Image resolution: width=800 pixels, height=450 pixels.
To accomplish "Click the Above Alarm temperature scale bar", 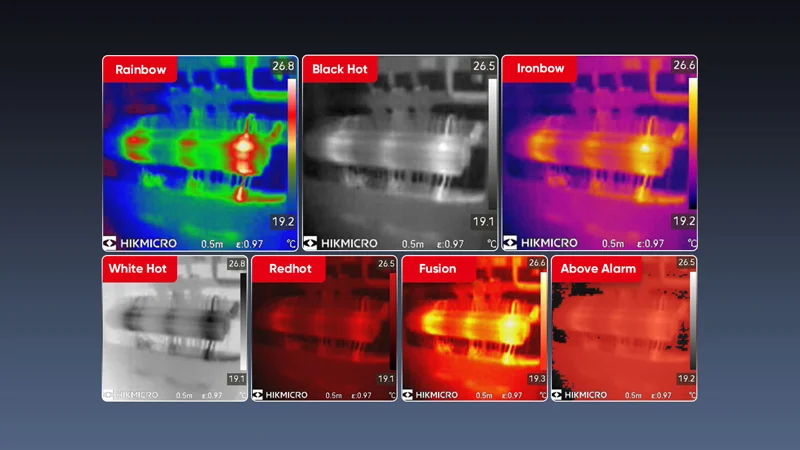I will 693,321.
